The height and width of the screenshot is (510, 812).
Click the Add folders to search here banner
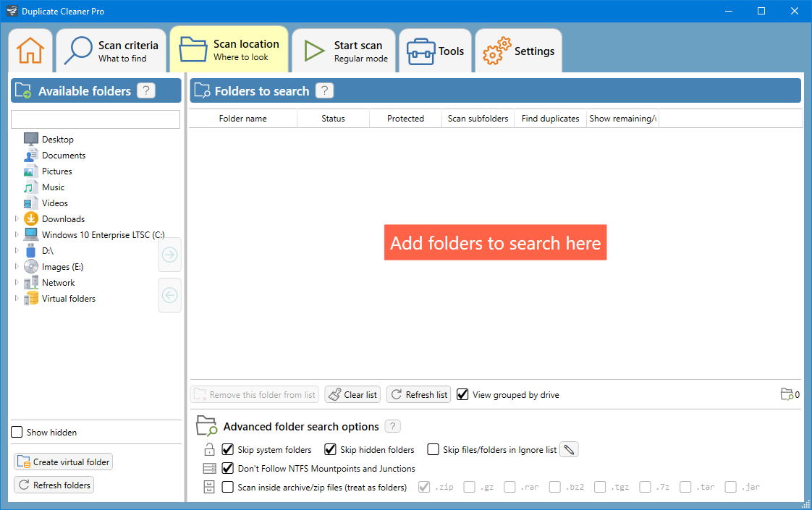(495, 242)
